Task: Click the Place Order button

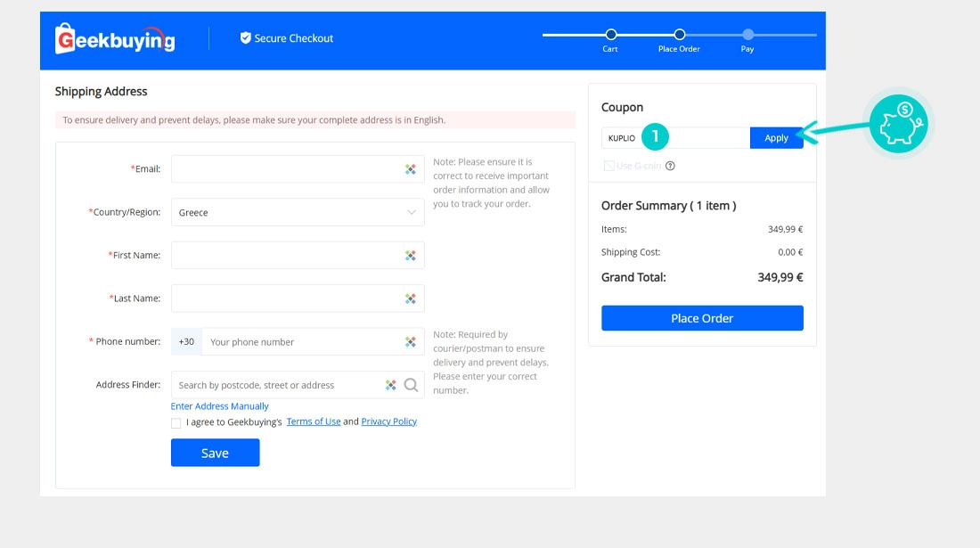Action: point(702,318)
